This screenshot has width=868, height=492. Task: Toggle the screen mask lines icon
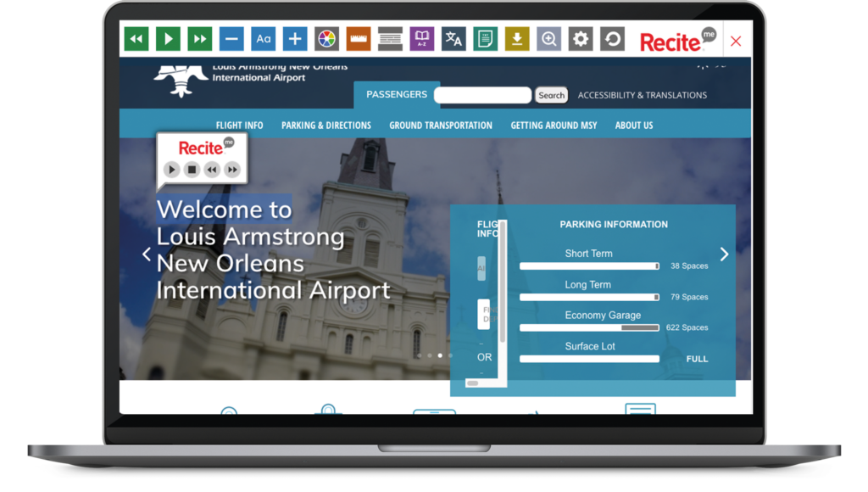(x=390, y=39)
